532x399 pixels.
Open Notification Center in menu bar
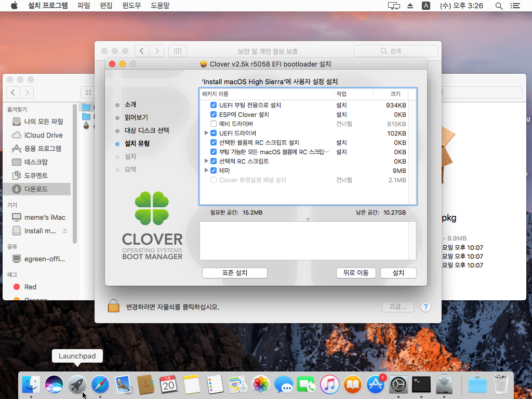click(x=515, y=6)
